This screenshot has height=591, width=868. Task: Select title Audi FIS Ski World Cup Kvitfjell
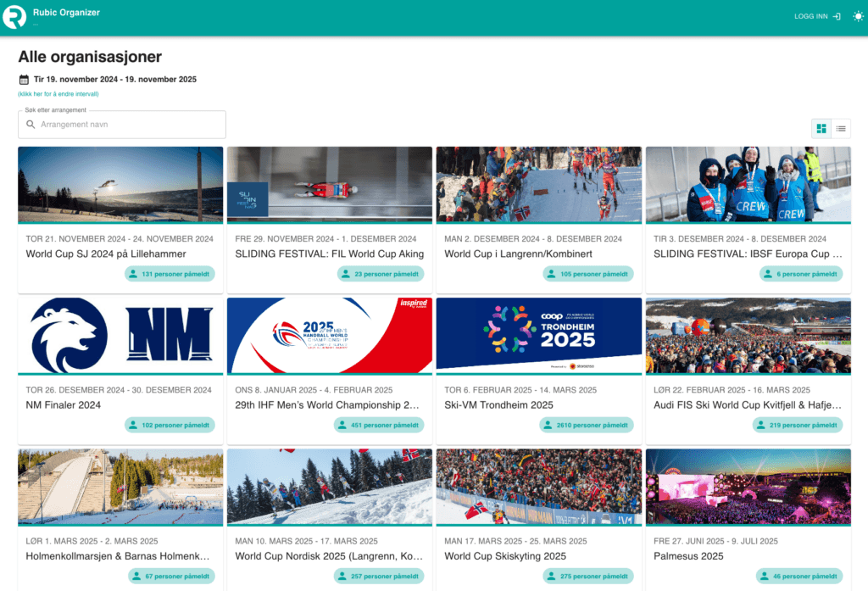coord(748,405)
